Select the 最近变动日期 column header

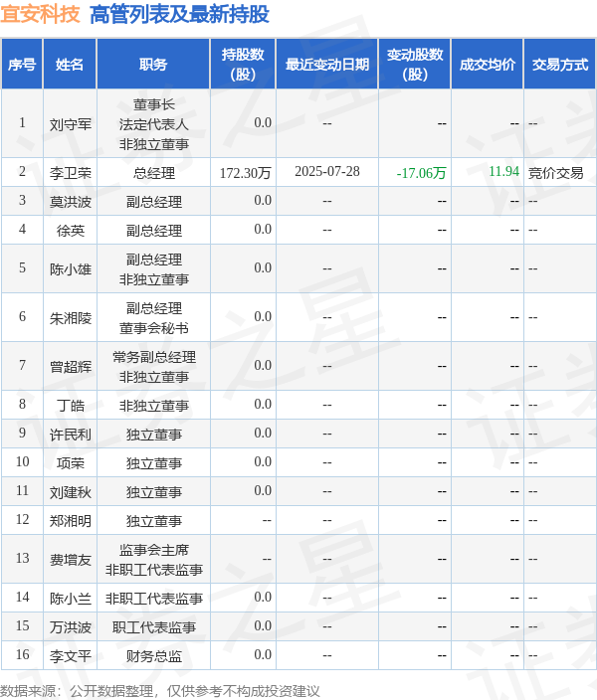pos(327,65)
